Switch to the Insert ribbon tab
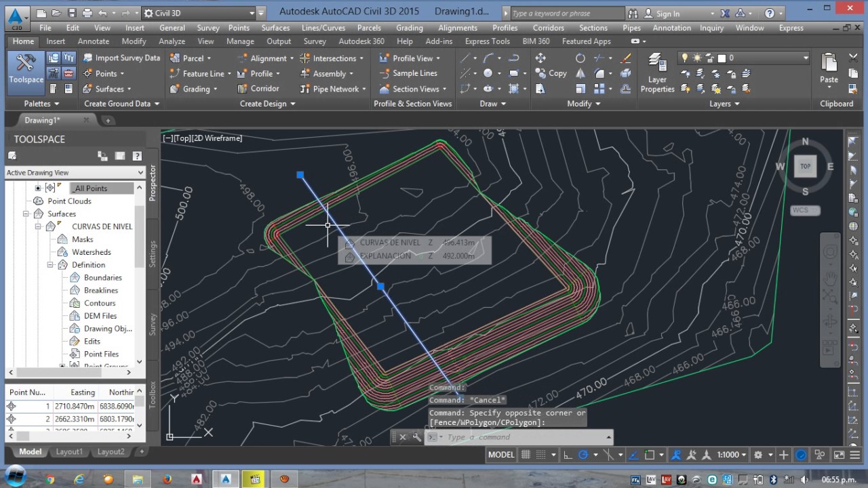The width and height of the screenshot is (868, 488). (56, 41)
